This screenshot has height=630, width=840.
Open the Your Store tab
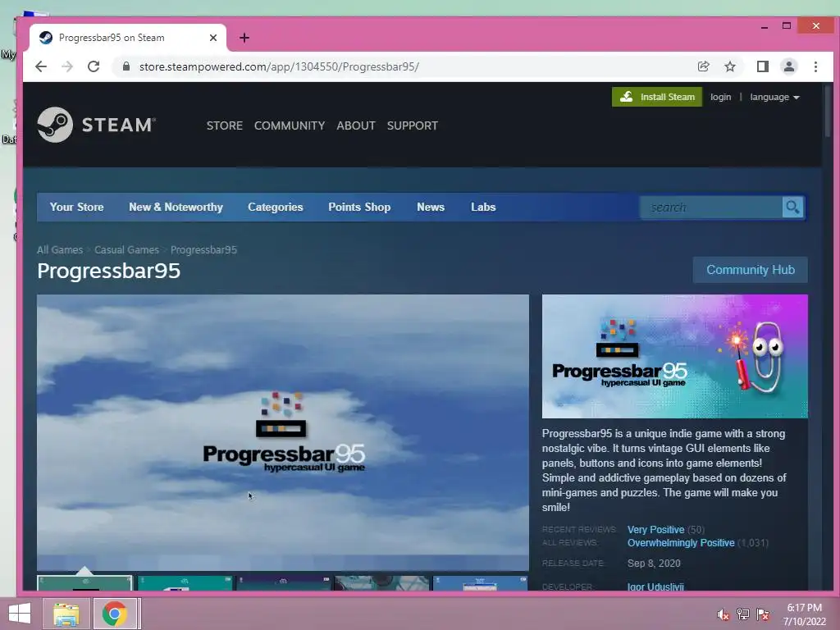pos(76,207)
